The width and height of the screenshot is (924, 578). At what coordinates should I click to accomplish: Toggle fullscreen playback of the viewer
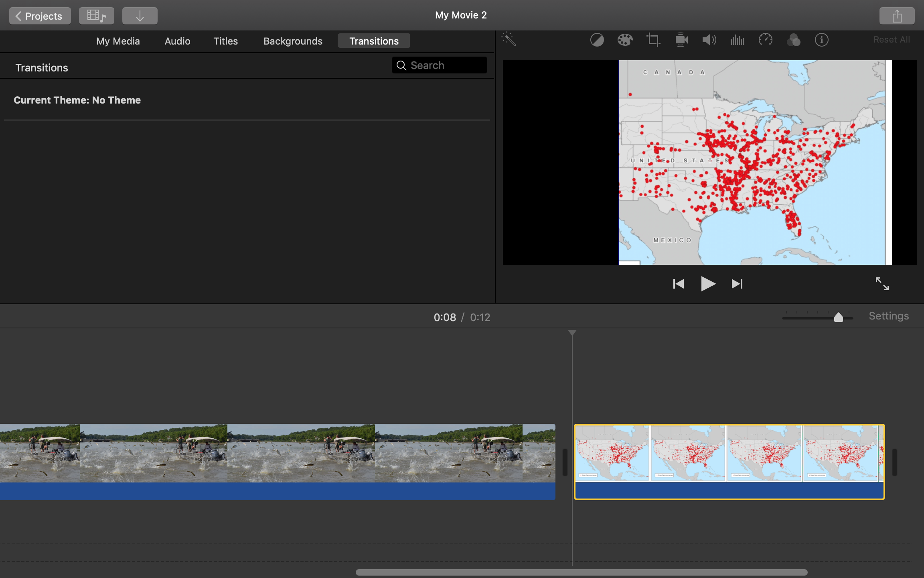882,284
